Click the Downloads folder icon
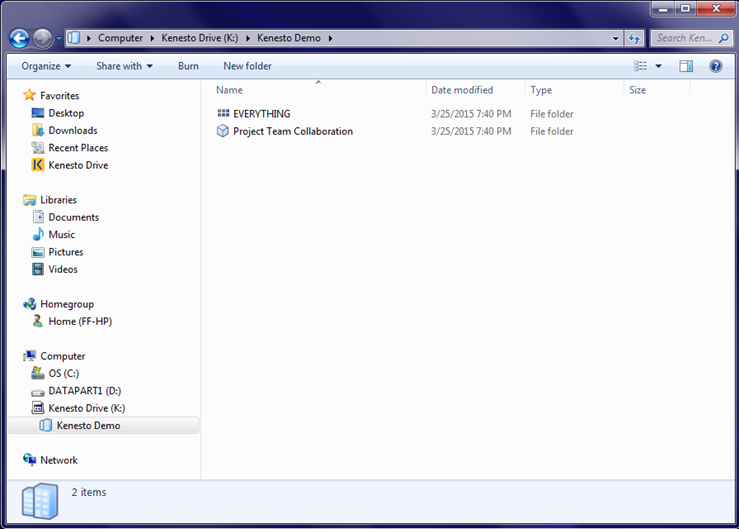Screen dimensions: 739x529 (x=38, y=130)
